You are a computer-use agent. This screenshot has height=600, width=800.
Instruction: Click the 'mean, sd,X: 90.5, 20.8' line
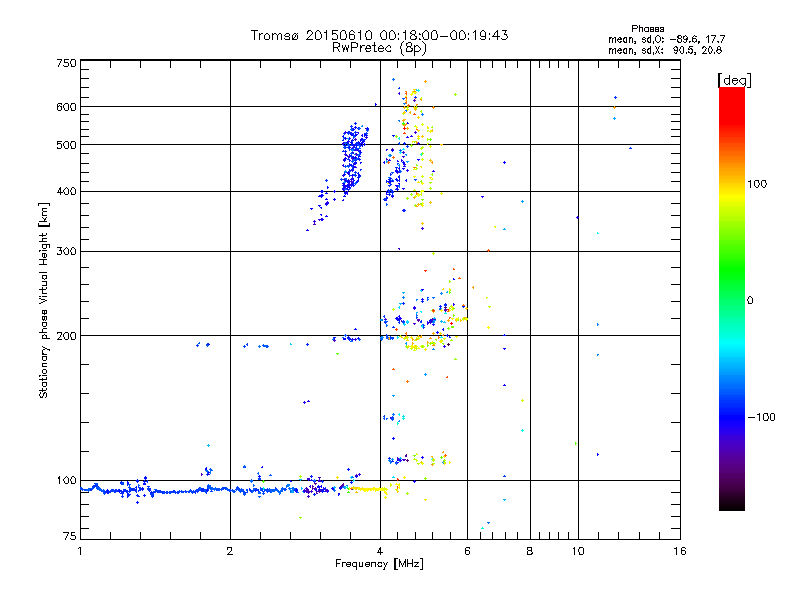(665, 50)
